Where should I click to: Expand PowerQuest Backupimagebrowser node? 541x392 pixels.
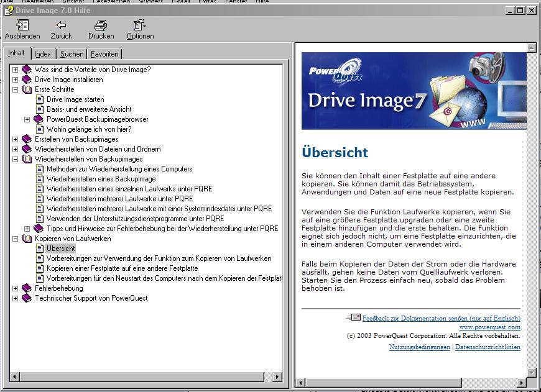(27, 120)
